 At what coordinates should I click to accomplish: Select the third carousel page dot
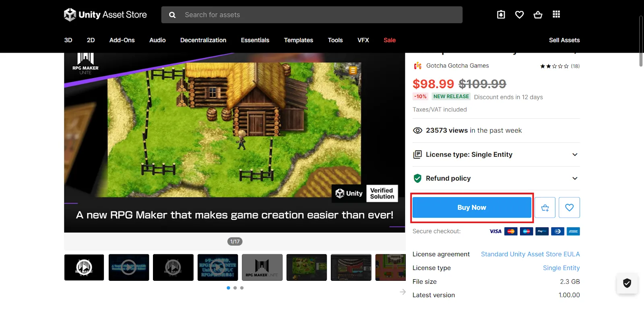coord(242,288)
